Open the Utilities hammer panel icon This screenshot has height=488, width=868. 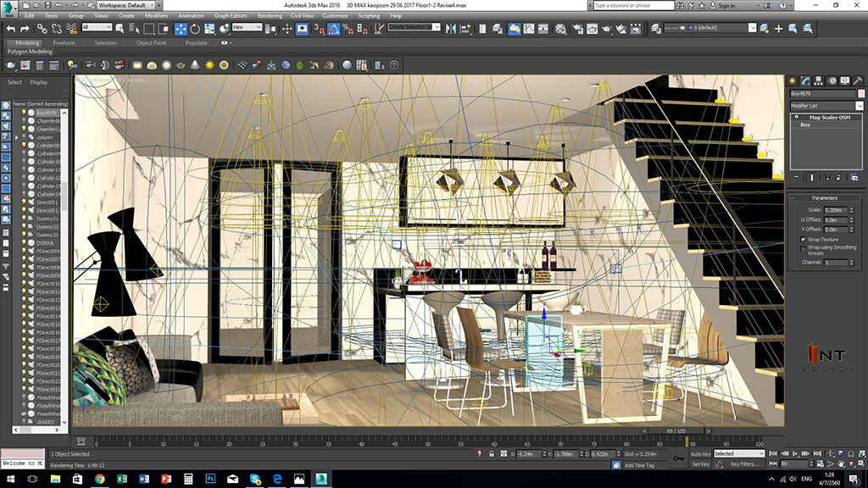[858, 80]
